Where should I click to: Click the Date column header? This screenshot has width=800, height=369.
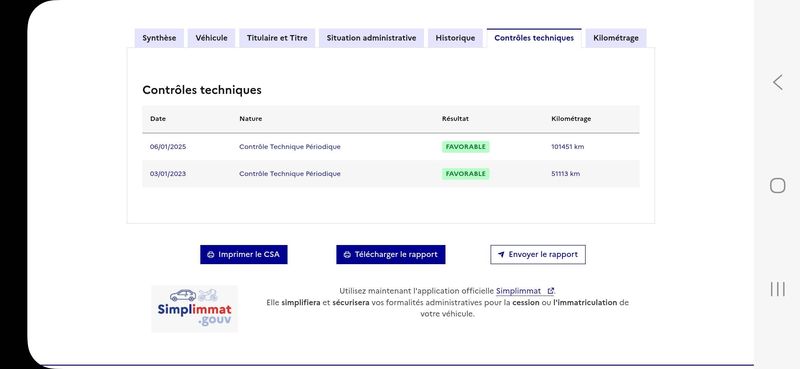(158, 118)
